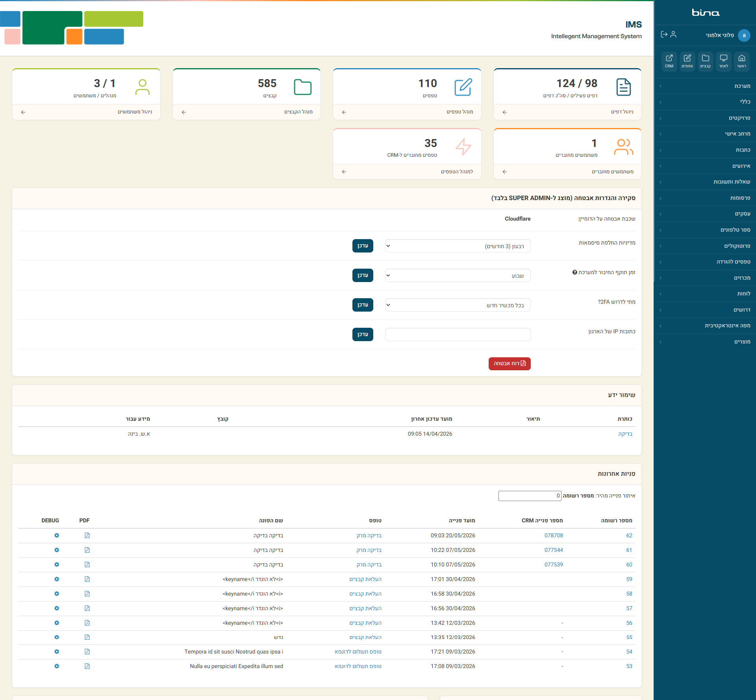Open the לוחות sidebar menu item

pos(705,294)
